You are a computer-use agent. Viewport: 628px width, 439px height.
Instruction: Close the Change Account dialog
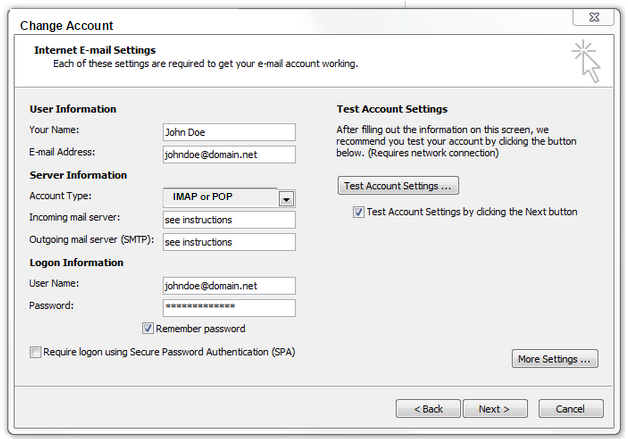point(594,17)
